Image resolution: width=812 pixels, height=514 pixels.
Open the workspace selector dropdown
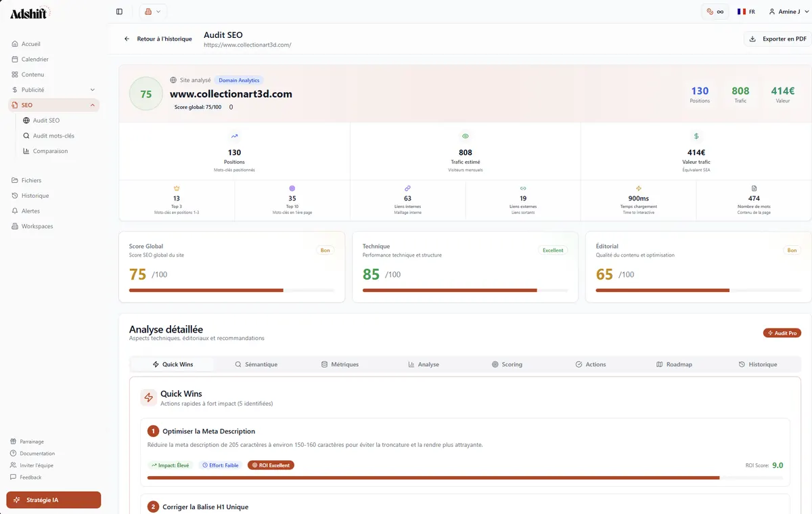click(x=152, y=12)
